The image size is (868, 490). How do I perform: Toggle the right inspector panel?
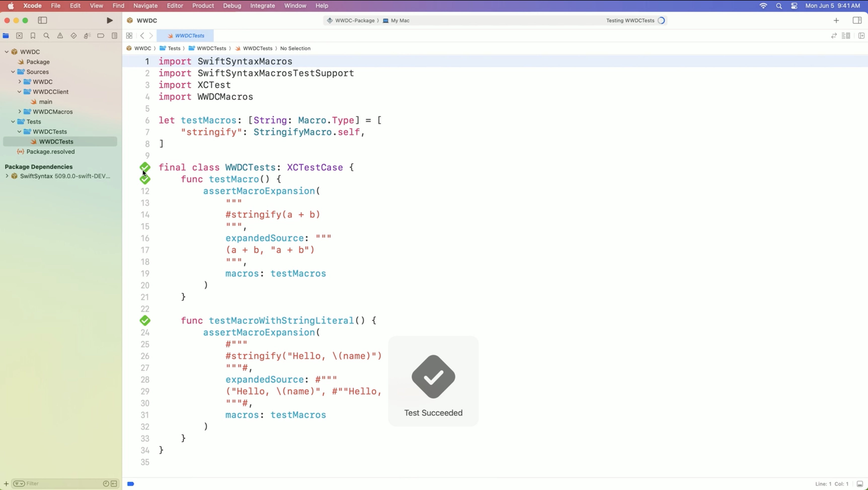(x=857, y=21)
